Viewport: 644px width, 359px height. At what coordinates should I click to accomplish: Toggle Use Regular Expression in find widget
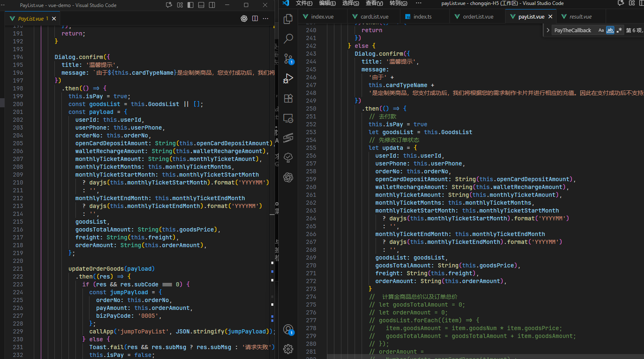coord(619,30)
